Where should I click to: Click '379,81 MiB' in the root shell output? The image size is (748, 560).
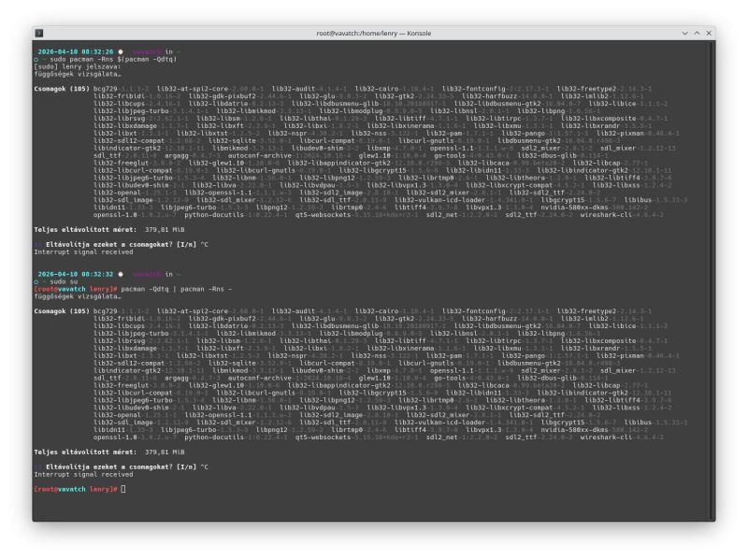[x=165, y=452]
